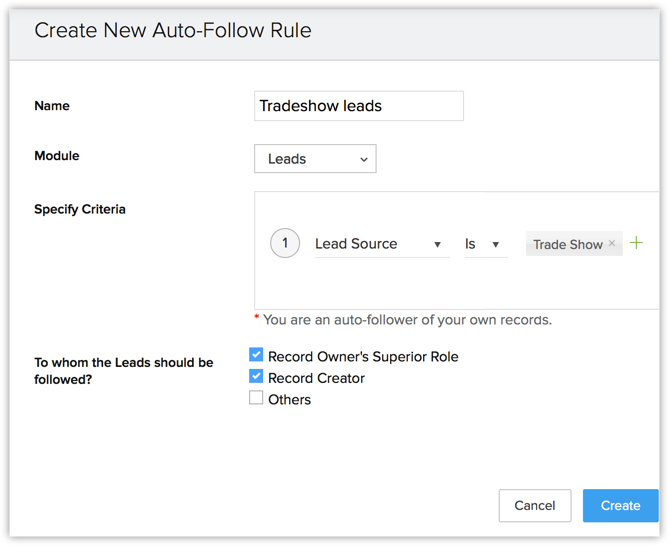
Task: Open the Module dropdown showing Leads
Action: pyautogui.click(x=315, y=159)
